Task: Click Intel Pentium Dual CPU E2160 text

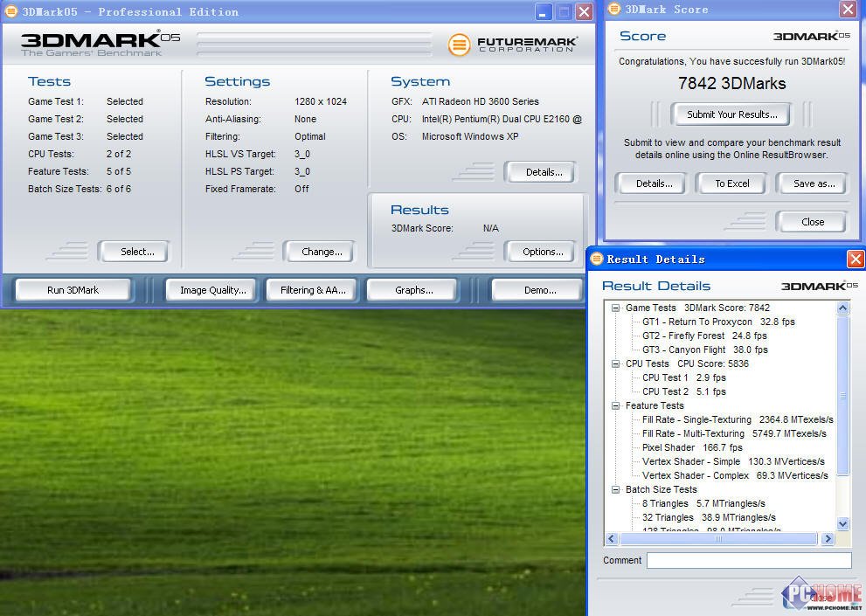Action: (502, 119)
